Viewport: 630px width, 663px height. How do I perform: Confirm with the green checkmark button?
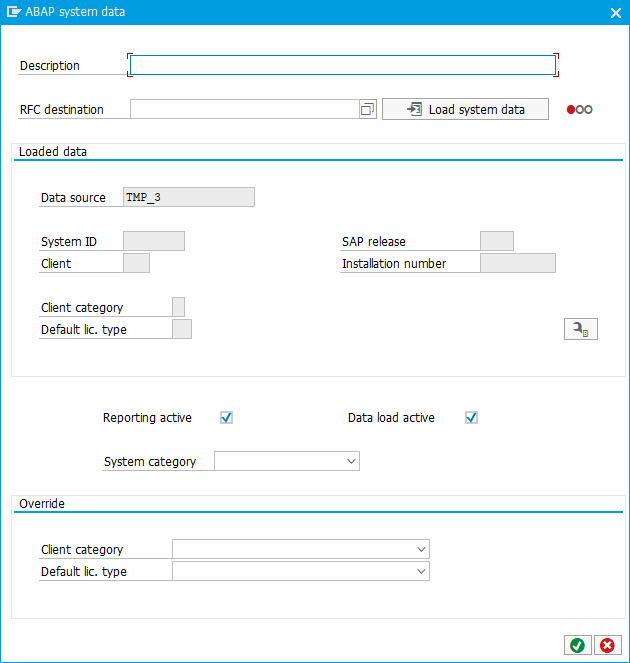pyautogui.click(x=578, y=645)
